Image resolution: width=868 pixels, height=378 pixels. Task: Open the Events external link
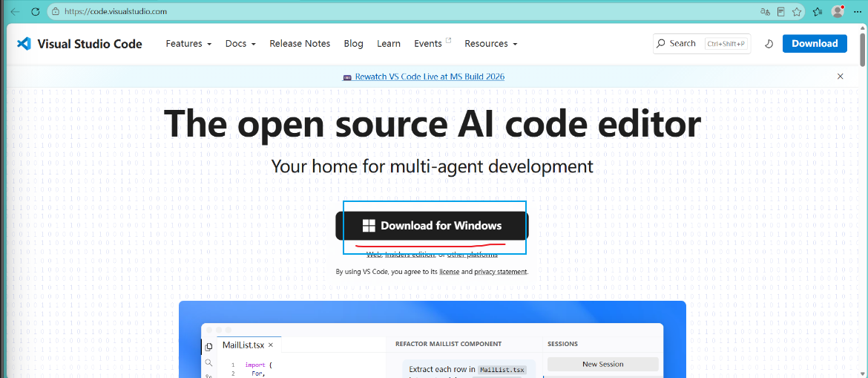tap(433, 43)
